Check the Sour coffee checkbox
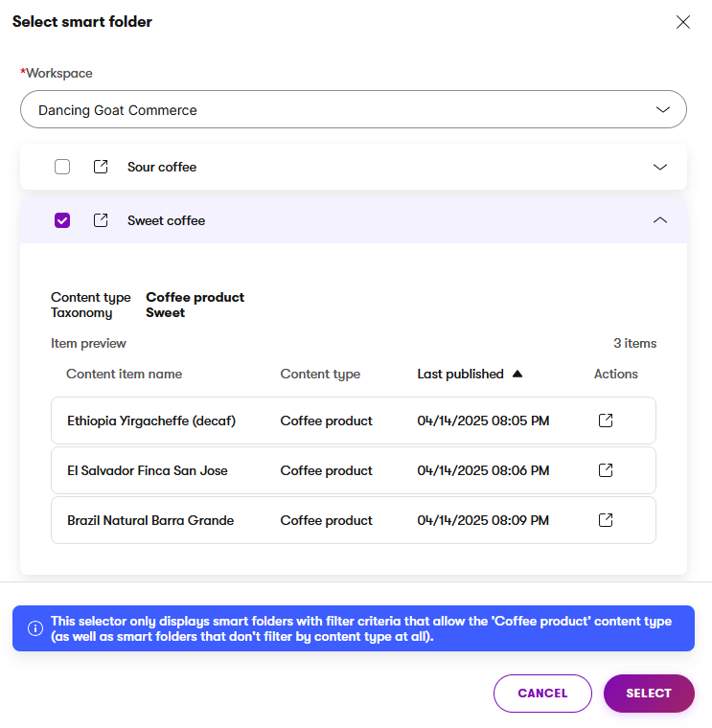 62,167
